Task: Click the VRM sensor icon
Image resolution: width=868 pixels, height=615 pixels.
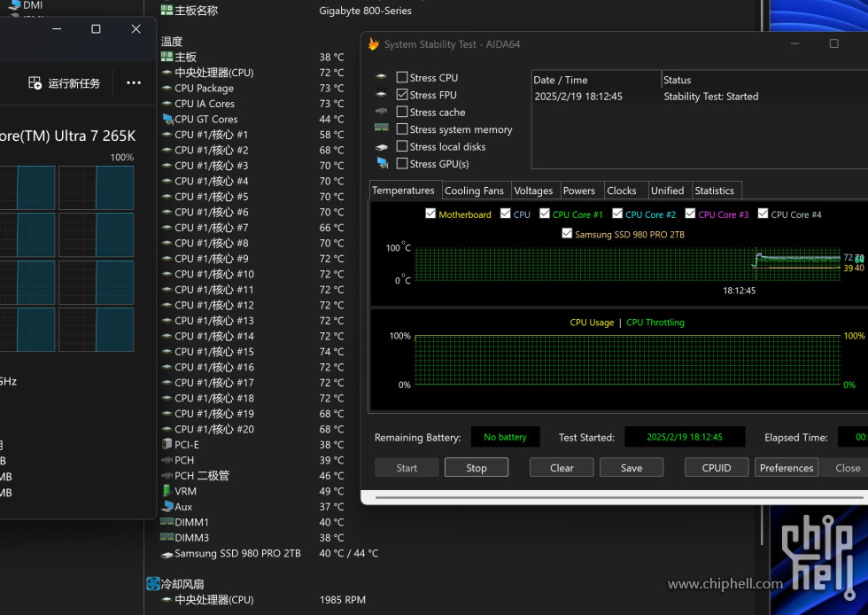Action: click(167, 491)
